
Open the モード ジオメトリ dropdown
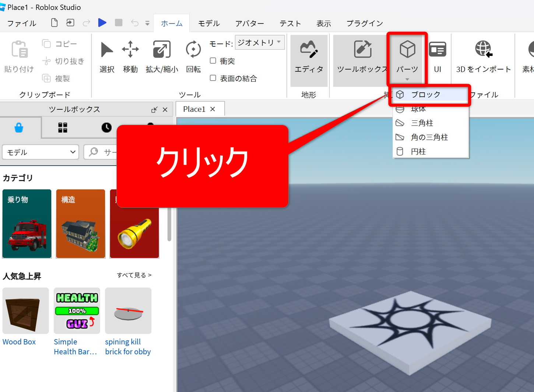pyautogui.click(x=259, y=43)
